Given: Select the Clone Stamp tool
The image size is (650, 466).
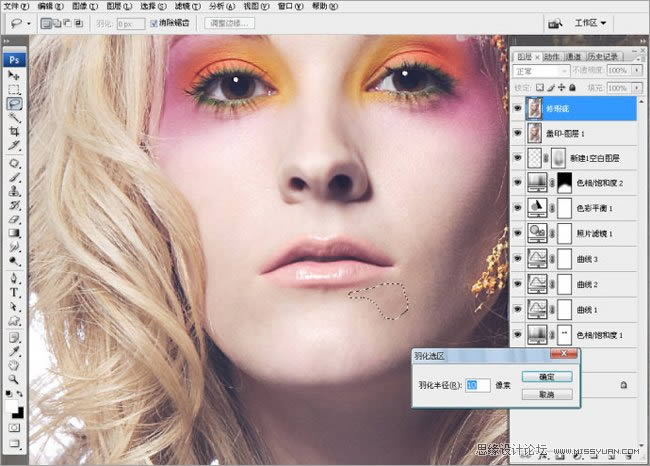Looking at the screenshot, I should click(x=15, y=190).
